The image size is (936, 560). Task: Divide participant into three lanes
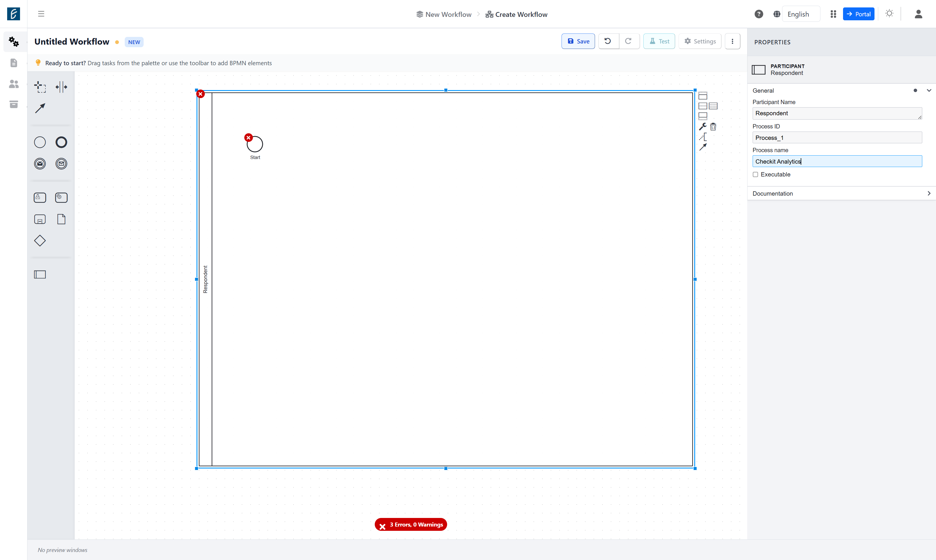(713, 106)
